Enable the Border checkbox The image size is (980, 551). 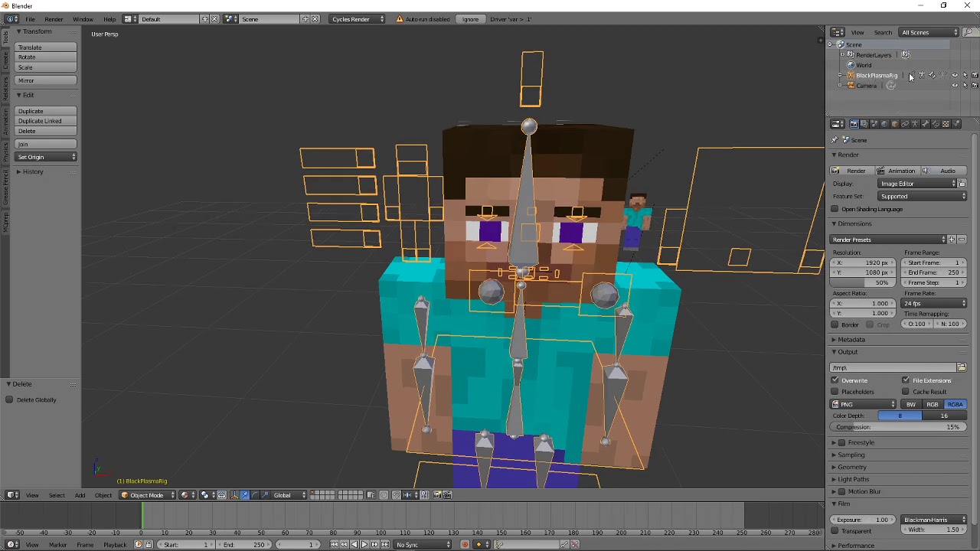click(x=835, y=324)
